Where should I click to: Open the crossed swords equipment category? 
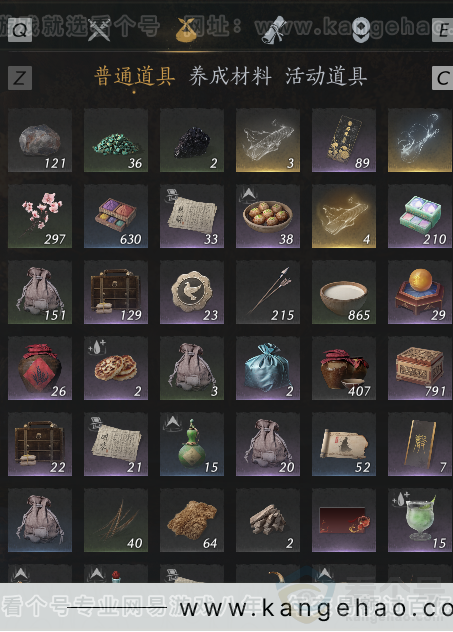pyautogui.click(x=99, y=30)
